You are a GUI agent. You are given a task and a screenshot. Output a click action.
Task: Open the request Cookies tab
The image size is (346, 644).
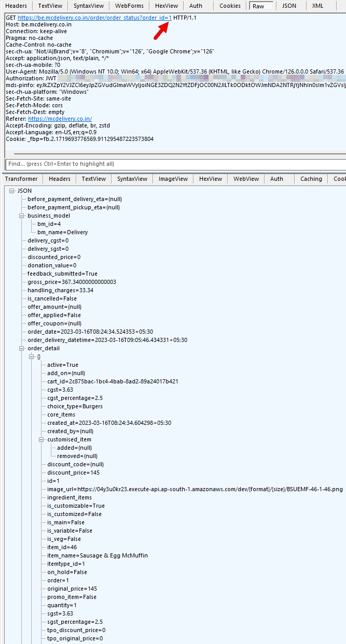pyautogui.click(x=230, y=6)
